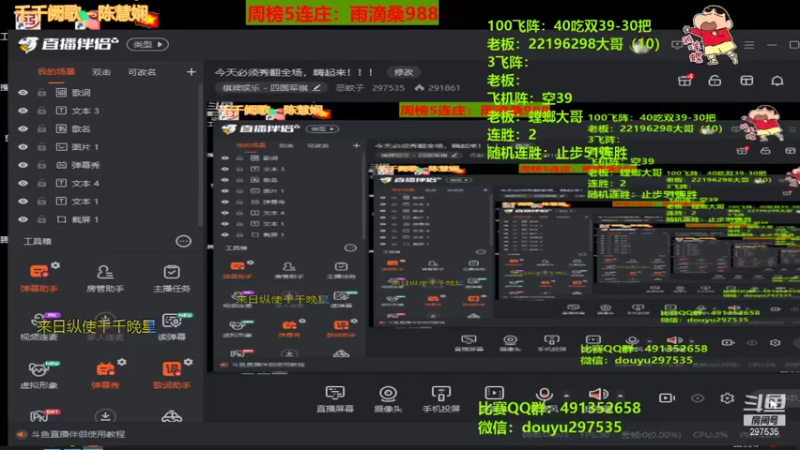
Task: Click category label 棋牌娱乐 - 四国军棋
Action: (265, 88)
